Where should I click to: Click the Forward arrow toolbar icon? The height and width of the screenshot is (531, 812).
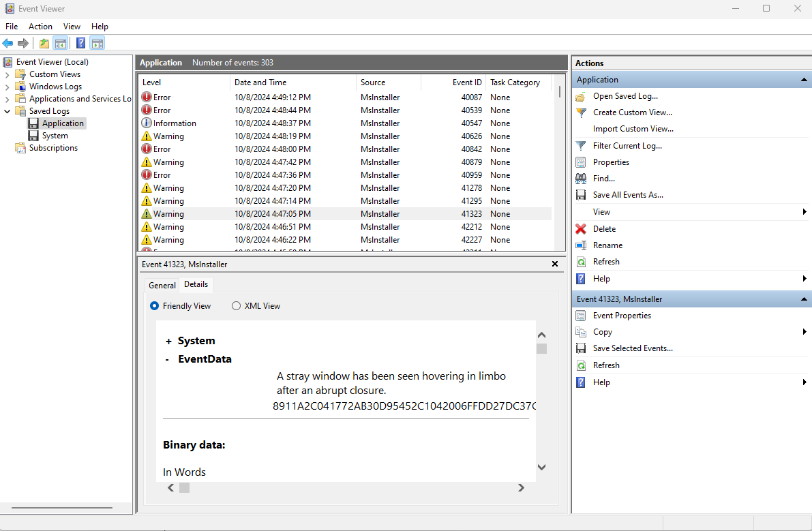22,43
